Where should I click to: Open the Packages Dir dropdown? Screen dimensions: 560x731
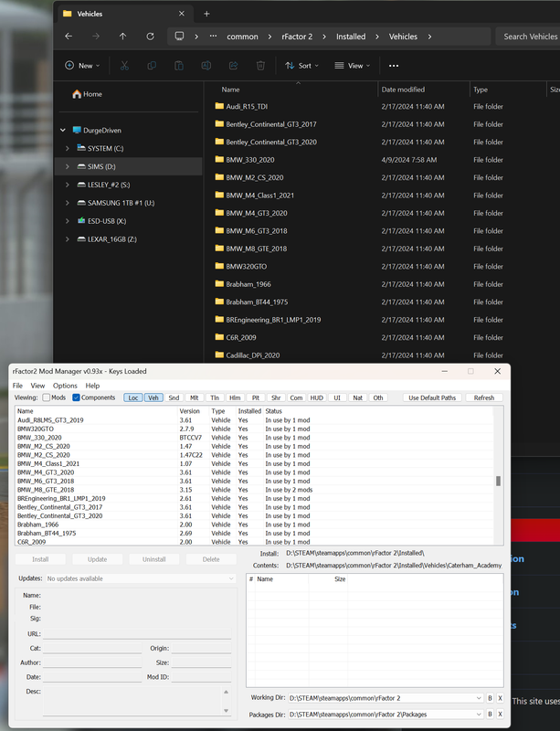[x=479, y=715]
